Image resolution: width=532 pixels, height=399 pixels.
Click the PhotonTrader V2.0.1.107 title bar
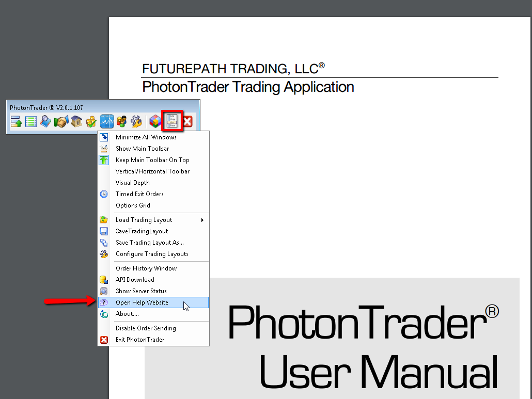click(x=103, y=107)
